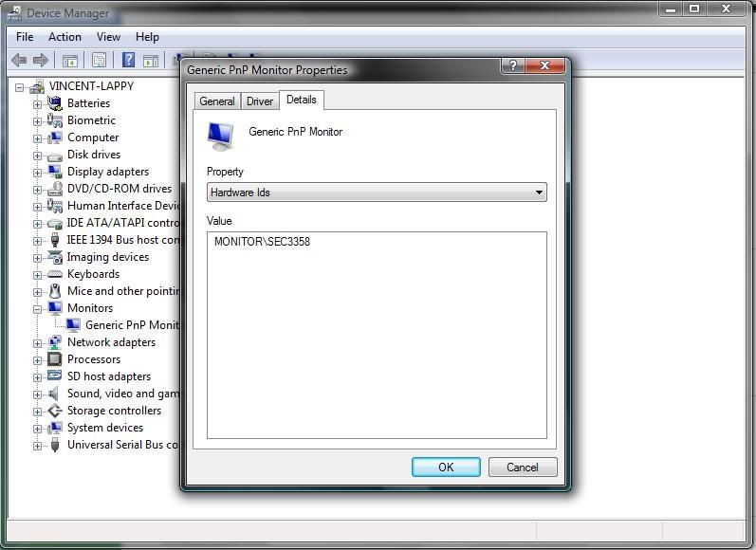Select the Network adapters icon
This screenshot has width=756, height=550.
55,342
